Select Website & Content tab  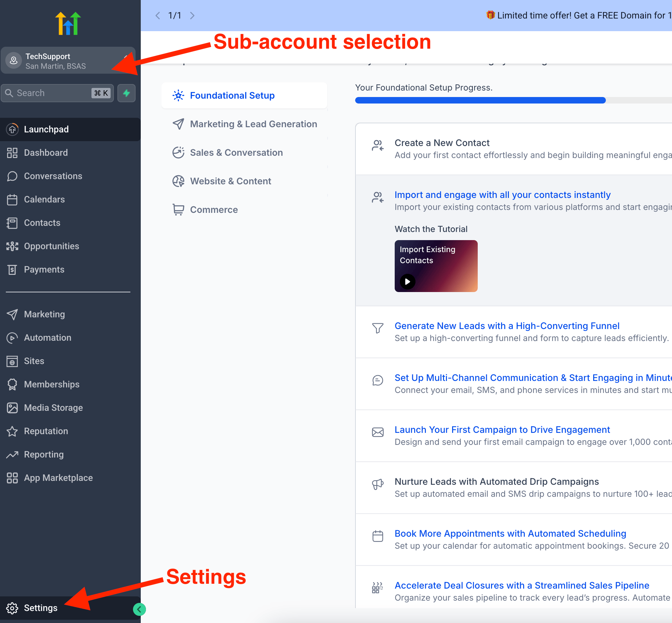coord(244,181)
